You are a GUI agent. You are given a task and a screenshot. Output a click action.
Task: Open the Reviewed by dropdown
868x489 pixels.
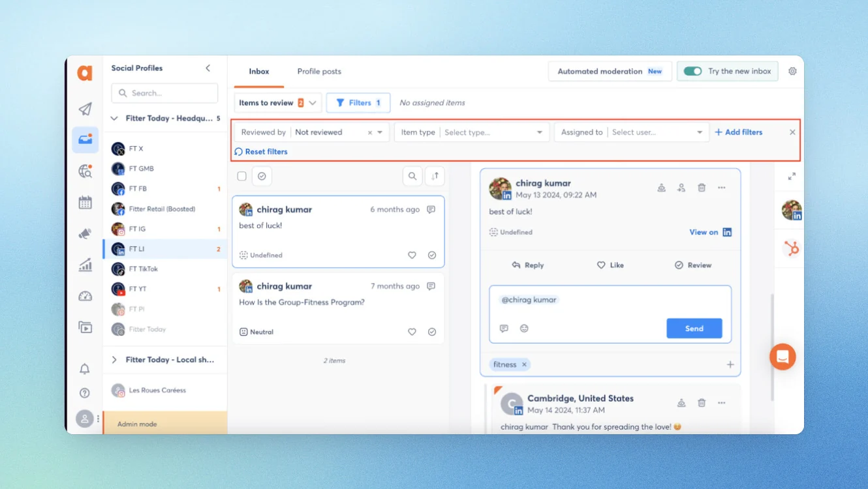pos(312,132)
